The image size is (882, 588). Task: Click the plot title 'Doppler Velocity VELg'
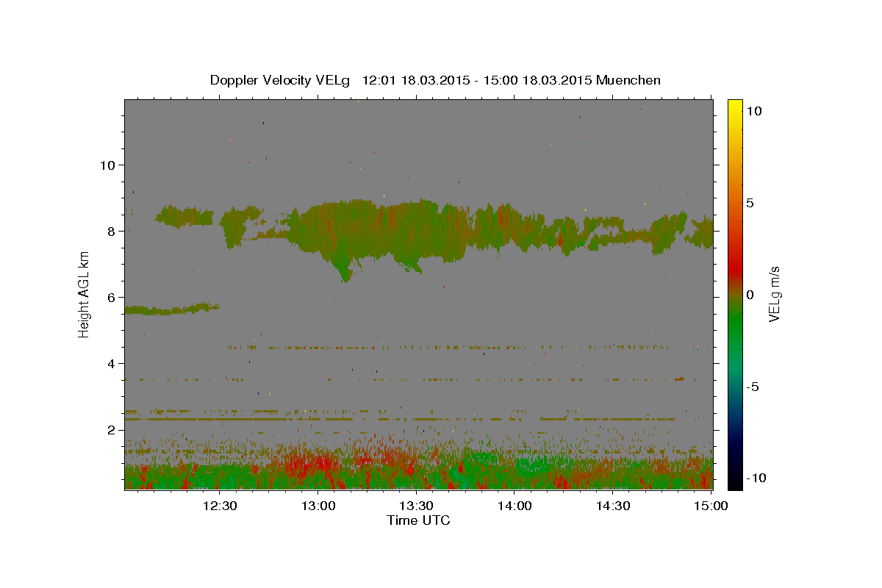(282, 80)
